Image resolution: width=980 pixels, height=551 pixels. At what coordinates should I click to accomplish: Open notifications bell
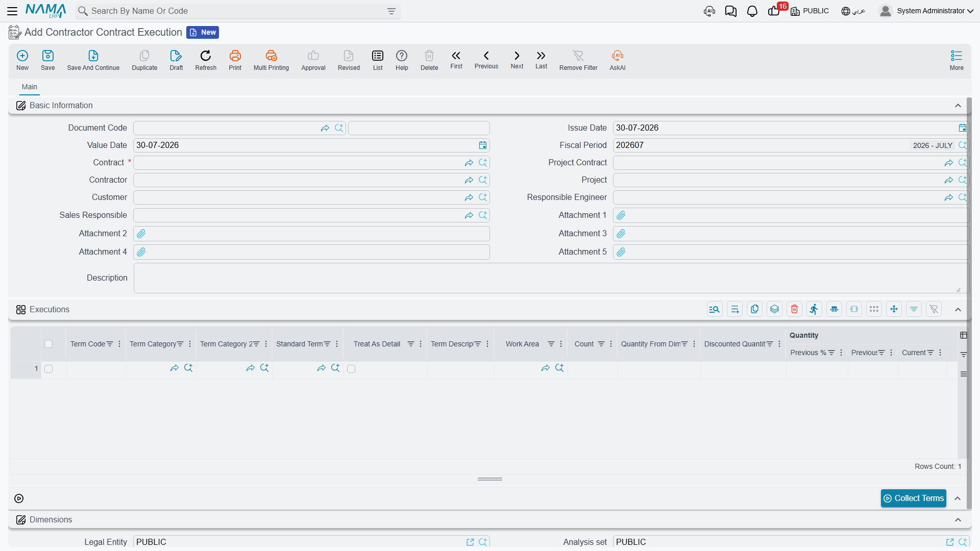click(x=752, y=11)
